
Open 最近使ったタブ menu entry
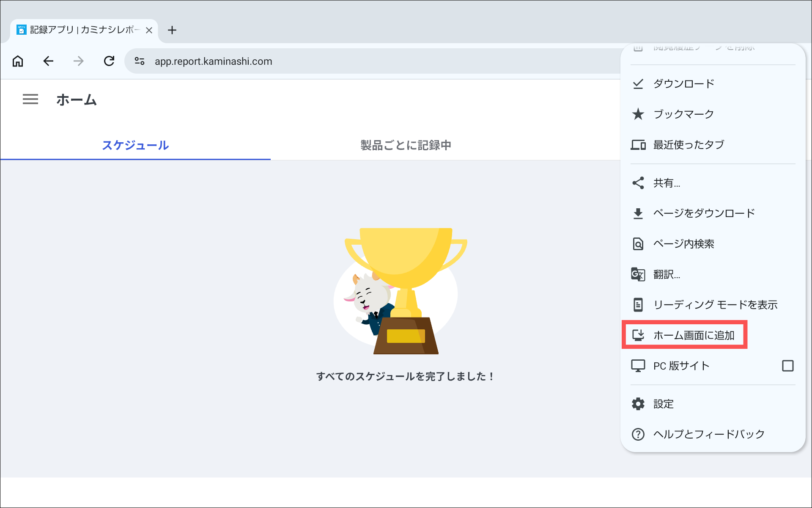pos(689,145)
